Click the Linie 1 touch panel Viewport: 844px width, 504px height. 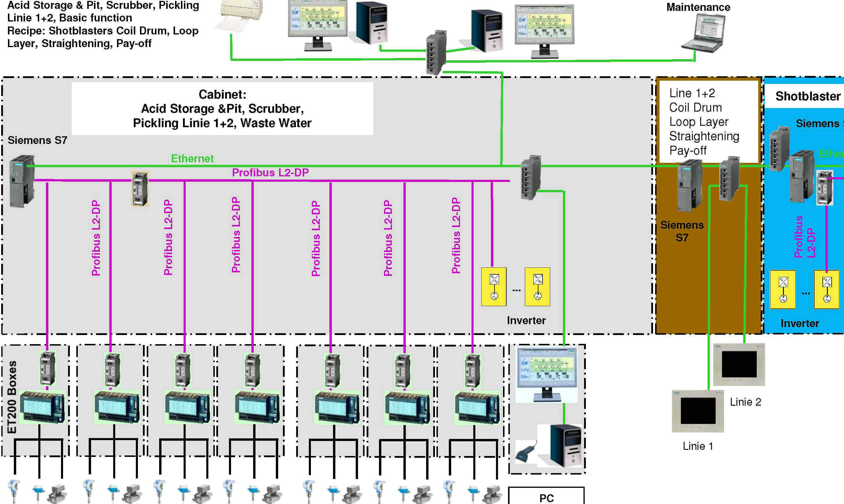698,411
